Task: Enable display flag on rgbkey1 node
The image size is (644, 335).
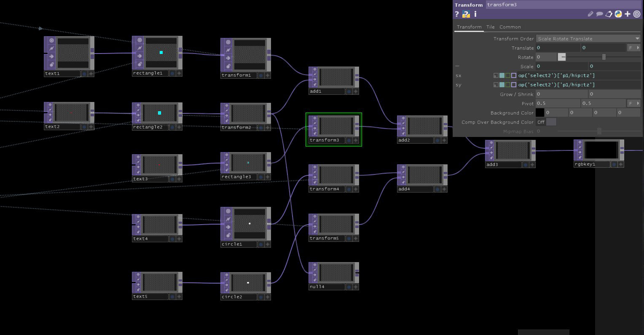Action: point(614,164)
